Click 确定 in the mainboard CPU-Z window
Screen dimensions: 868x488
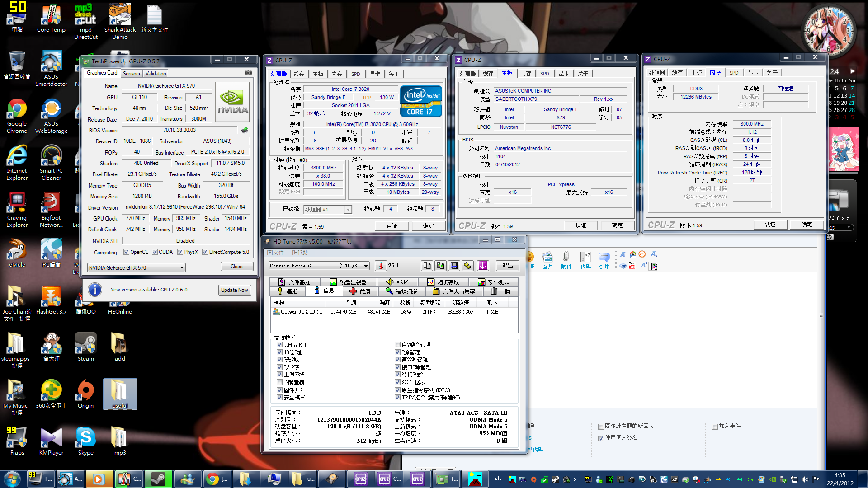point(618,225)
